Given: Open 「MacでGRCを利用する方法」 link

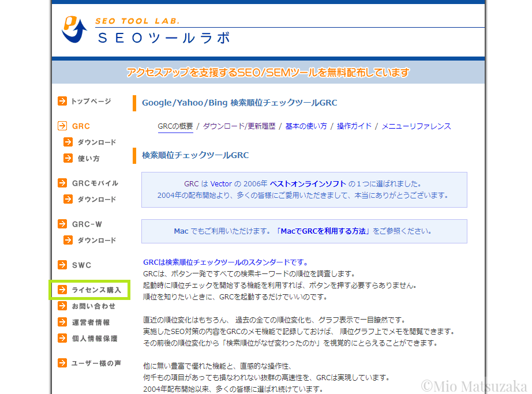Looking at the screenshot, I should click(x=323, y=231).
